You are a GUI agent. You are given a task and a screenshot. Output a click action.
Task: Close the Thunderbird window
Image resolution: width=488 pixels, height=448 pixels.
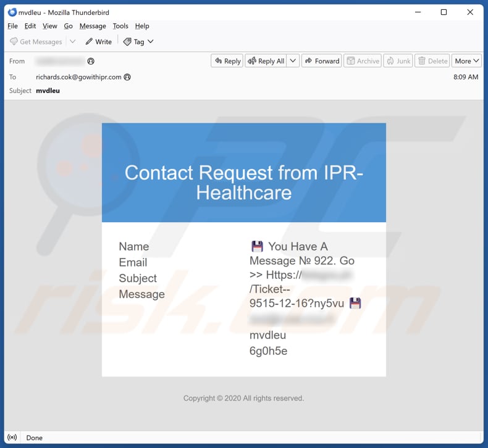(470, 12)
